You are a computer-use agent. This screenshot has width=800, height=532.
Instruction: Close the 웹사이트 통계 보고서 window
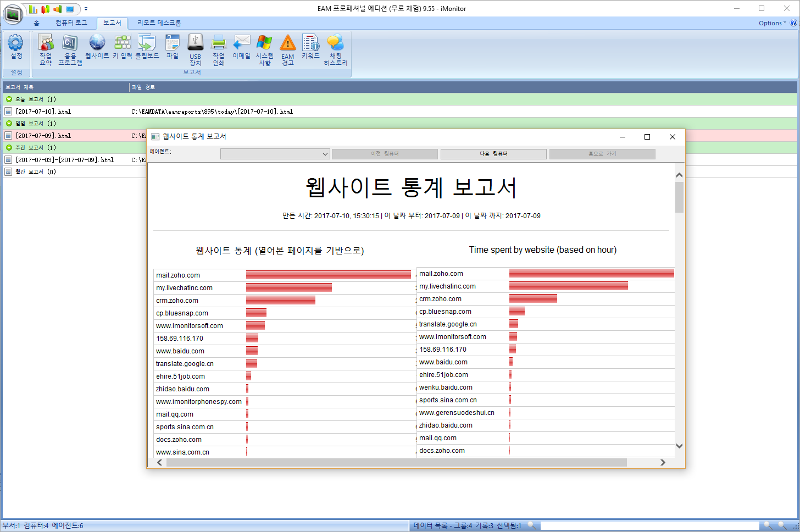coord(673,137)
